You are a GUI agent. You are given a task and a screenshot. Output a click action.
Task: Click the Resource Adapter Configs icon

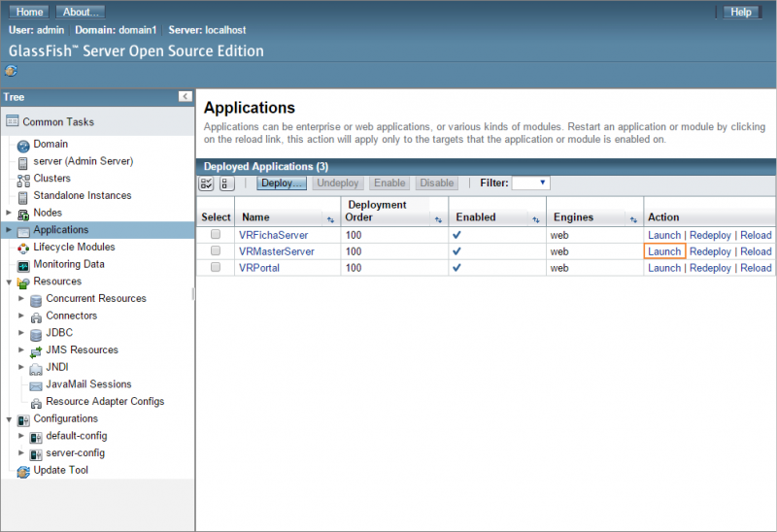(36, 403)
